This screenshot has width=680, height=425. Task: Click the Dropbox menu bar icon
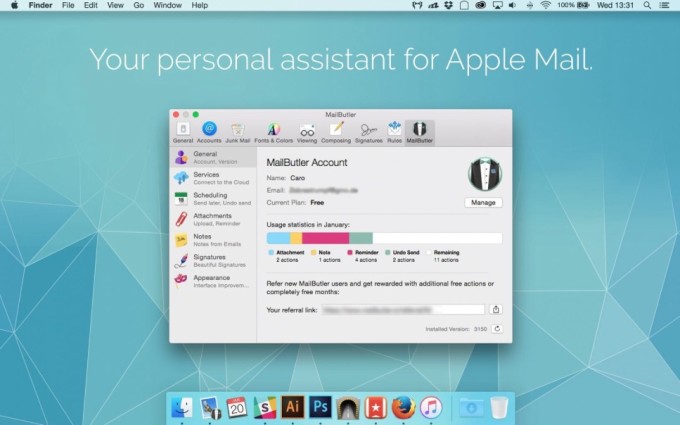click(x=449, y=5)
